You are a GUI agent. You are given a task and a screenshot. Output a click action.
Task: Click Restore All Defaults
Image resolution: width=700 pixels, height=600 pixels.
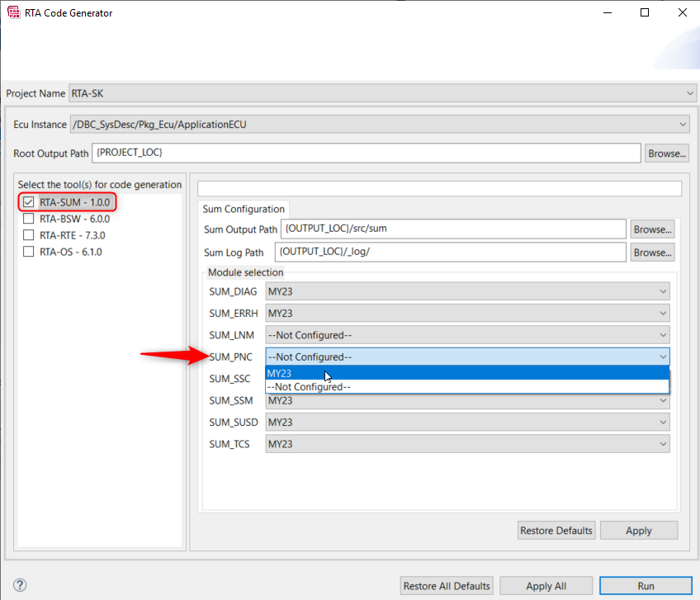pos(447,586)
